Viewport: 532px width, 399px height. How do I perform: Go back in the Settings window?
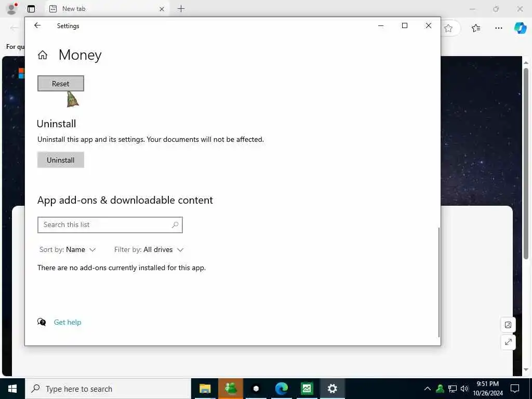point(37,25)
